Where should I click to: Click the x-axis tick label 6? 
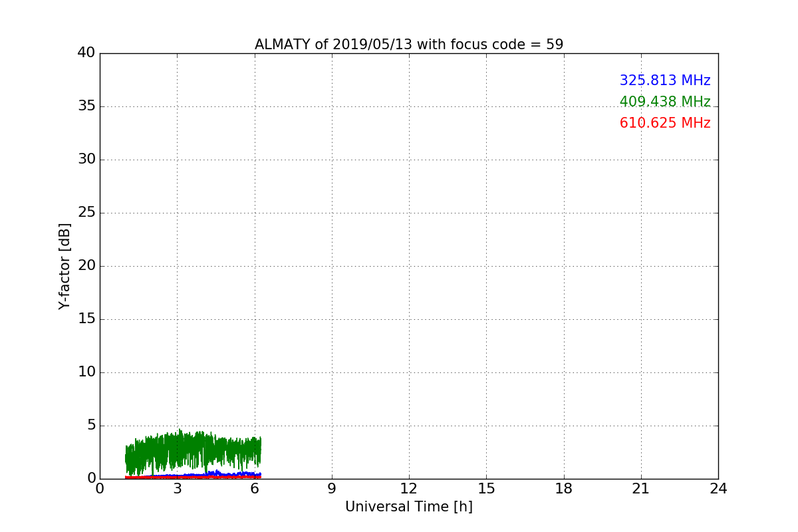(x=255, y=489)
